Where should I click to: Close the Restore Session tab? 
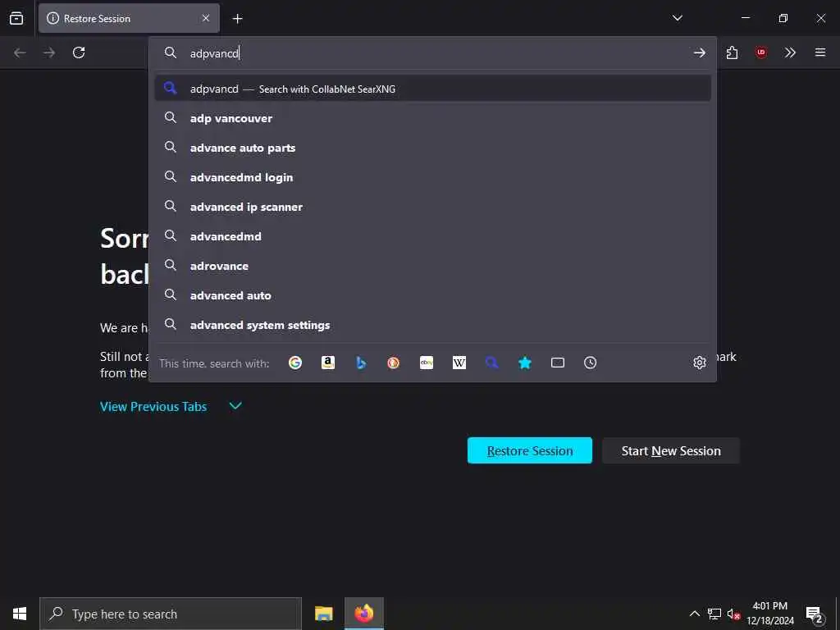click(x=206, y=18)
